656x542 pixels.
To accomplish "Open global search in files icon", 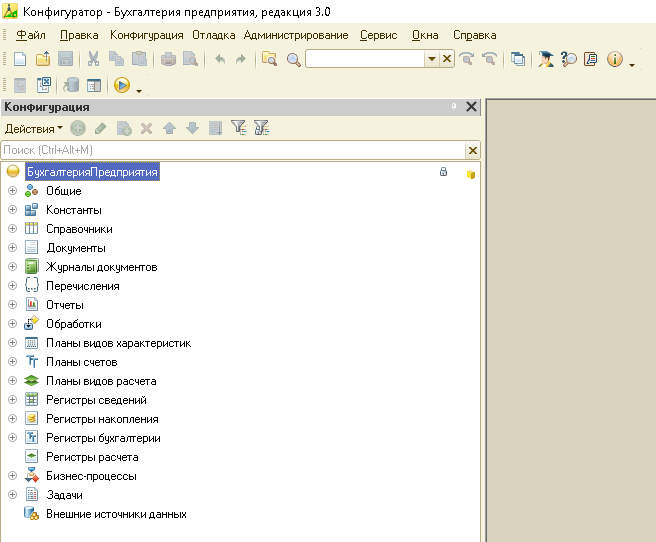I will tap(269, 59).
